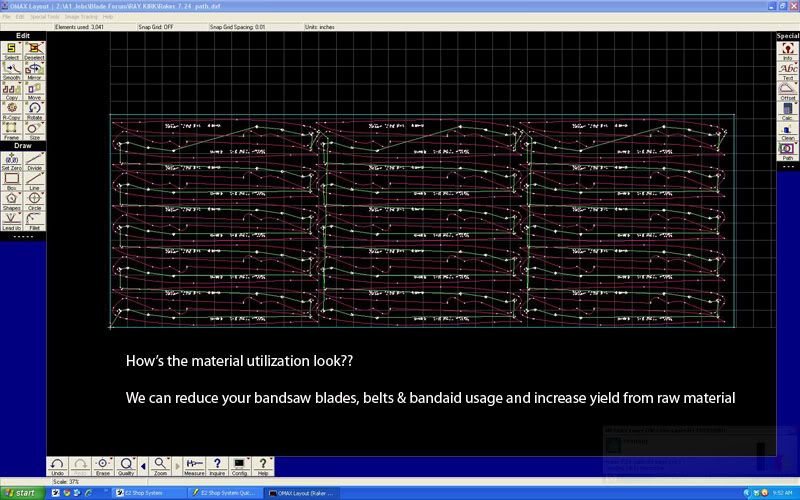Screen dimensions: 800x500
Task: Open the Windows Start menu
Action: tap(20, 493)
